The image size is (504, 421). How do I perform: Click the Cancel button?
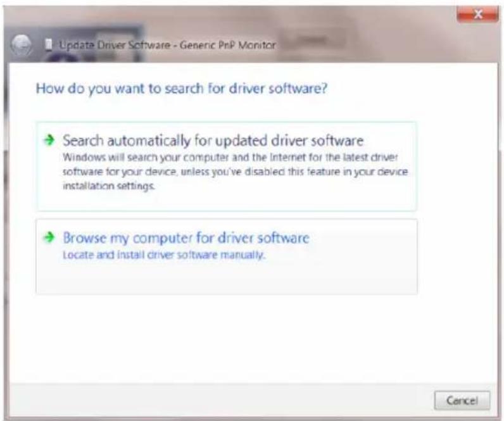(x=462, y=401)
